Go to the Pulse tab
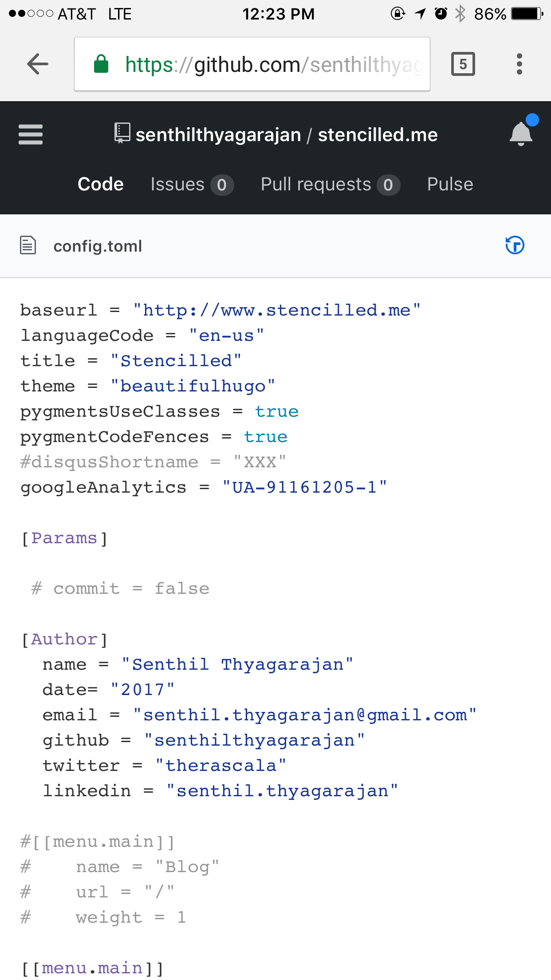Screen dimensions: 551x980 point(450,184)
